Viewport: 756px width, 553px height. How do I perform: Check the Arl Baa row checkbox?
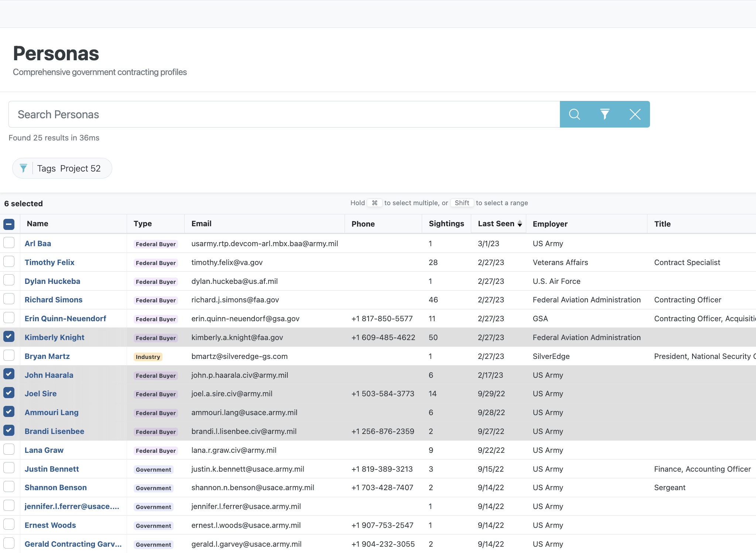(9, 243)
